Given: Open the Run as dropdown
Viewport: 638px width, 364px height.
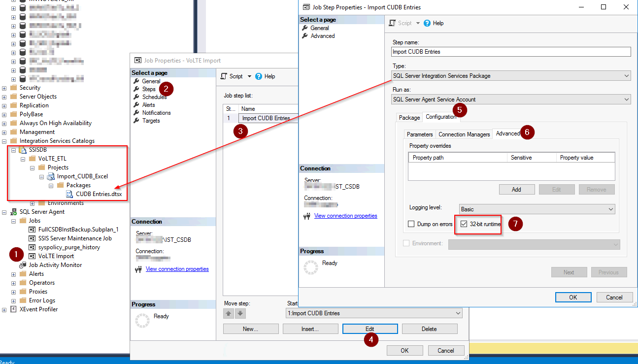Looking at the screenshot, I should (628, 99).
